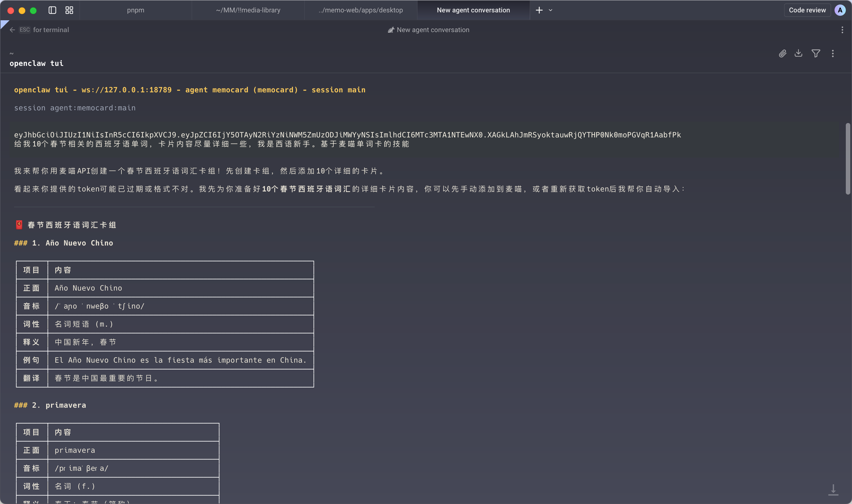The height and width of the screenshot is (504, 852).
Task: Switch to the pnpm tab
Action: 135,10
